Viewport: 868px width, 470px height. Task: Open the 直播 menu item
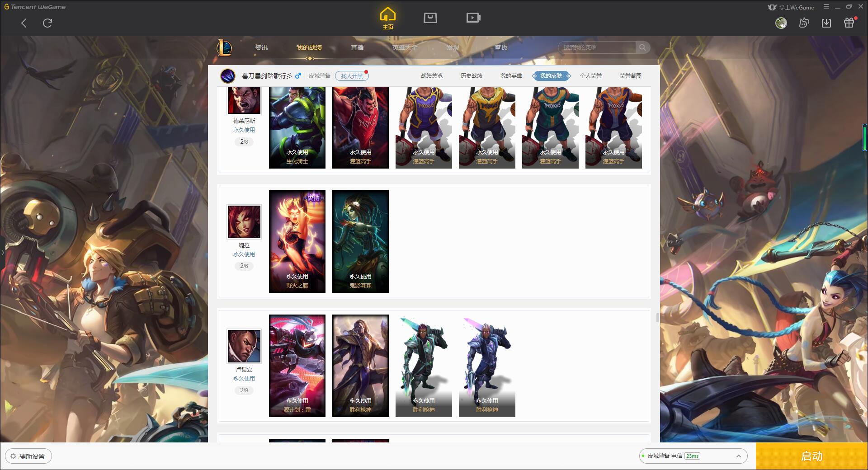point(357,47)
